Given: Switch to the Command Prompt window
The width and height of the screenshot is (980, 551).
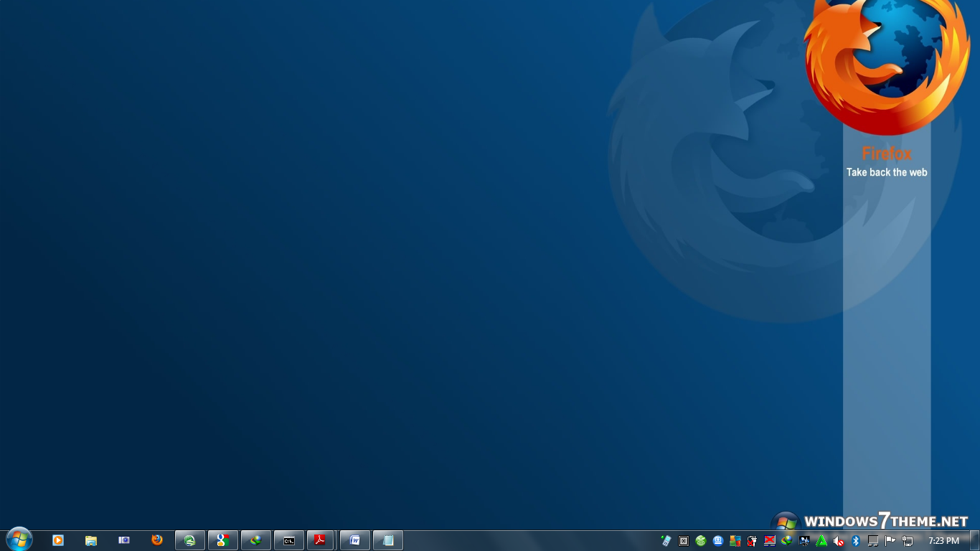Looking at the screenshot, I should point(289,540).
